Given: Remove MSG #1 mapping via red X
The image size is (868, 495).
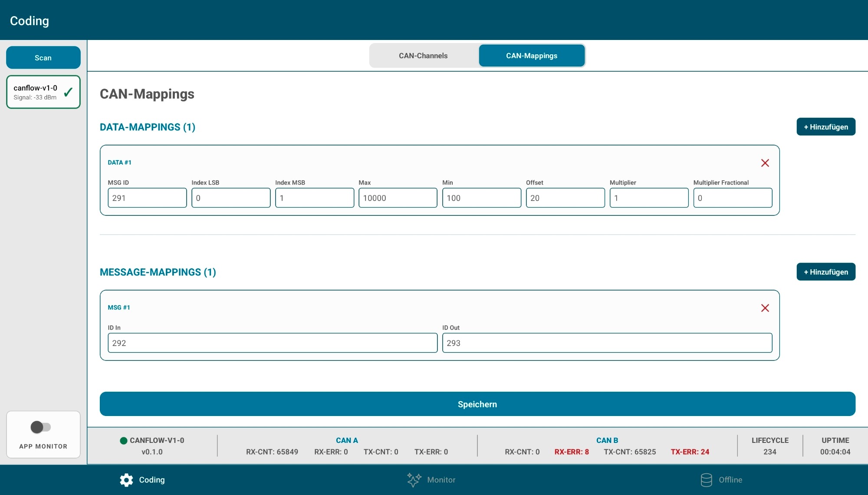Looking at the screenshot, I should pos(765,308).
